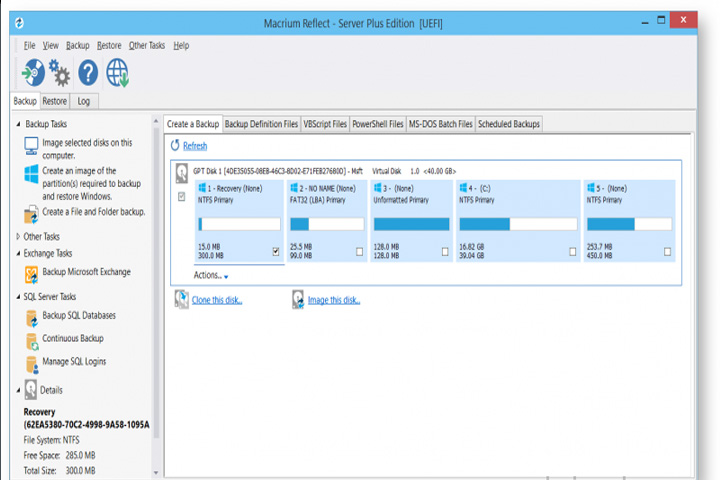Select the VBScript Files tab
This screenshot has width=720, height=480.
tap(325, 124)
